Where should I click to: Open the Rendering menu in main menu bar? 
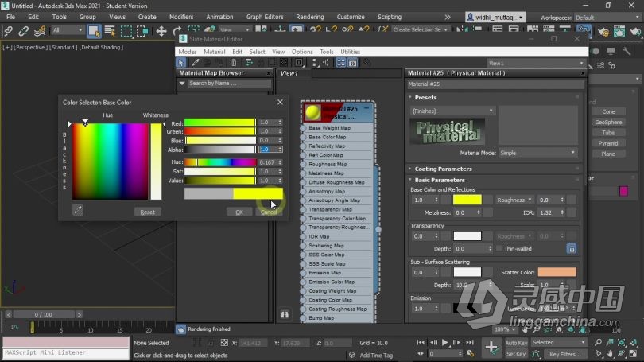tap(310, 17)
